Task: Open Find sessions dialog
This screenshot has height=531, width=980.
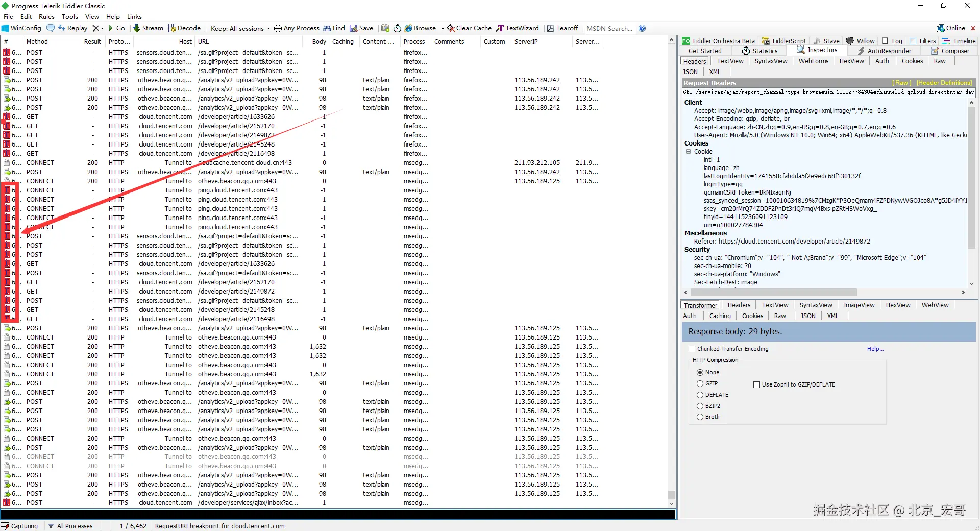Action: click(334, 28)
